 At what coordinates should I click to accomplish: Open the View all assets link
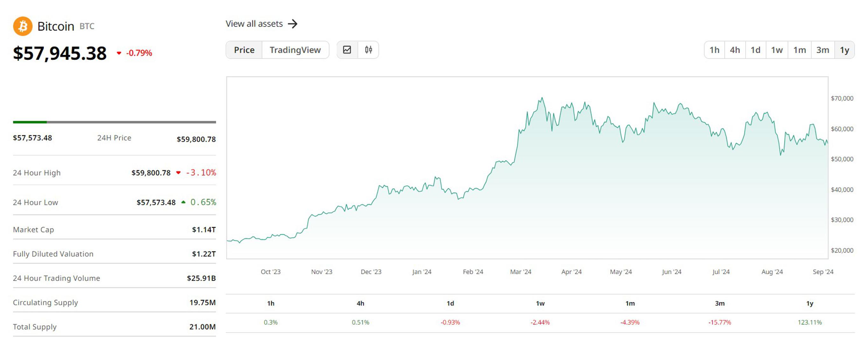(x=254, y=24)
